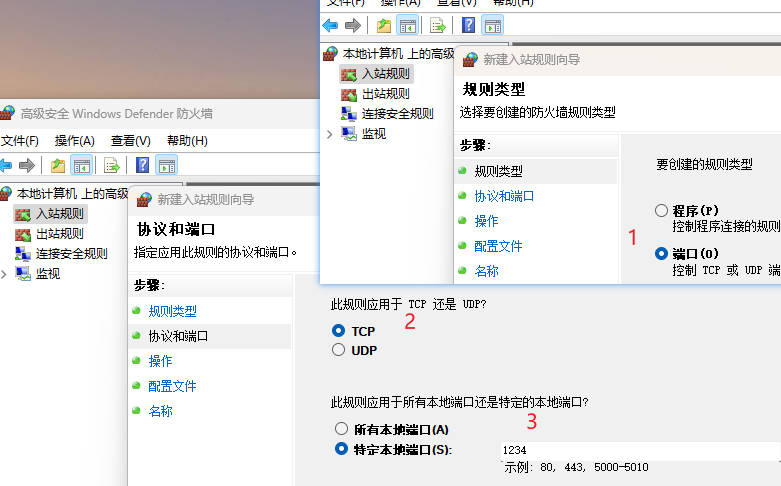Viewport: 781px width, 486px height.
Task: Select the 端口(O) radio button
Action: [x=661, y=253]
